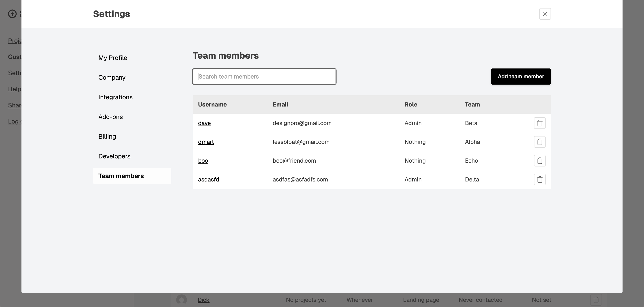Focus the Search team members field

264,77
